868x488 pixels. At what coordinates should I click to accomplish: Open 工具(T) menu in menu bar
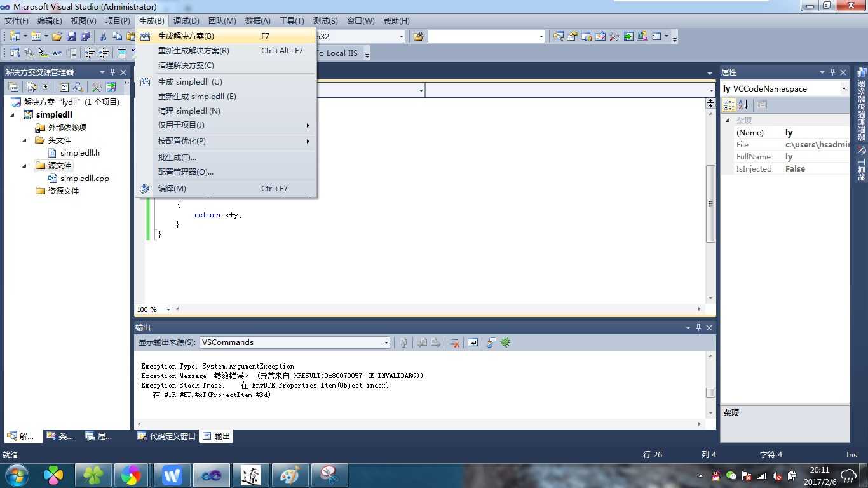click(292, 21)
